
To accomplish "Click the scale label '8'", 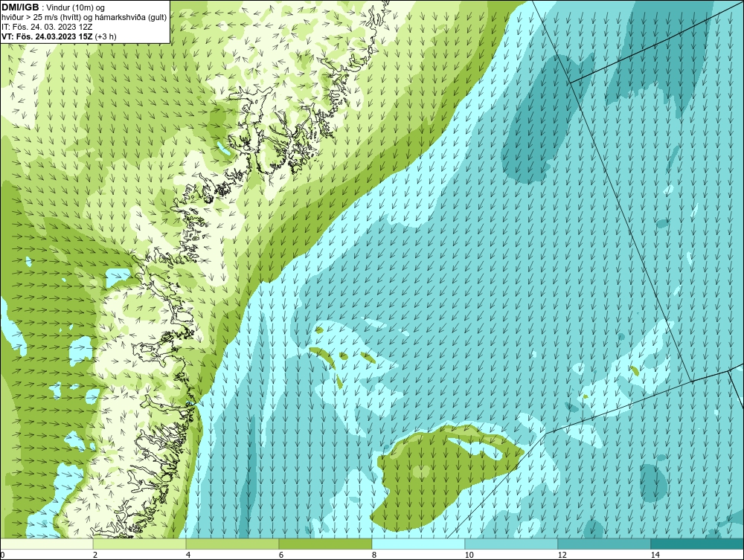I will (374, 555).
